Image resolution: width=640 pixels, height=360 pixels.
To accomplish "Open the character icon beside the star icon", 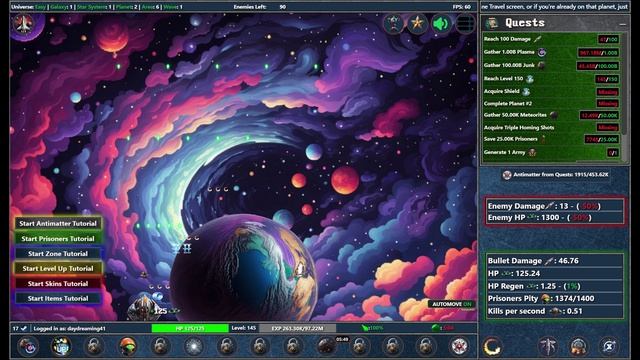I will point(393,23).
